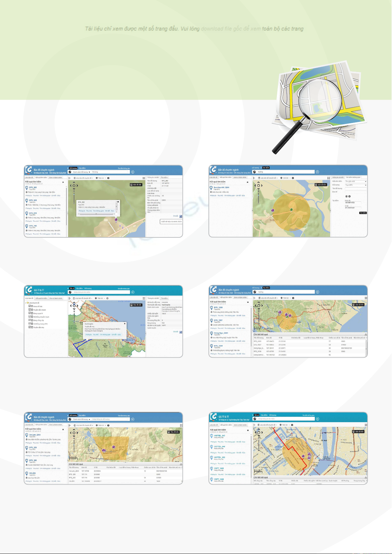The width and height of the screenshot is (392, 554).
Task: Select 'Địa điểm' tab in BTS_882 screenshot header
Action: [82, 168]
